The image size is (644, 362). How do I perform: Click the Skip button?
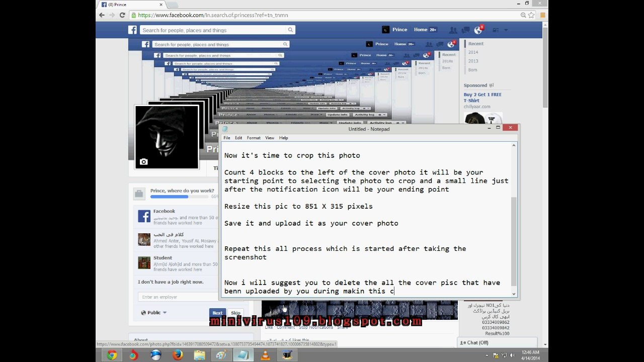[235, 313]
